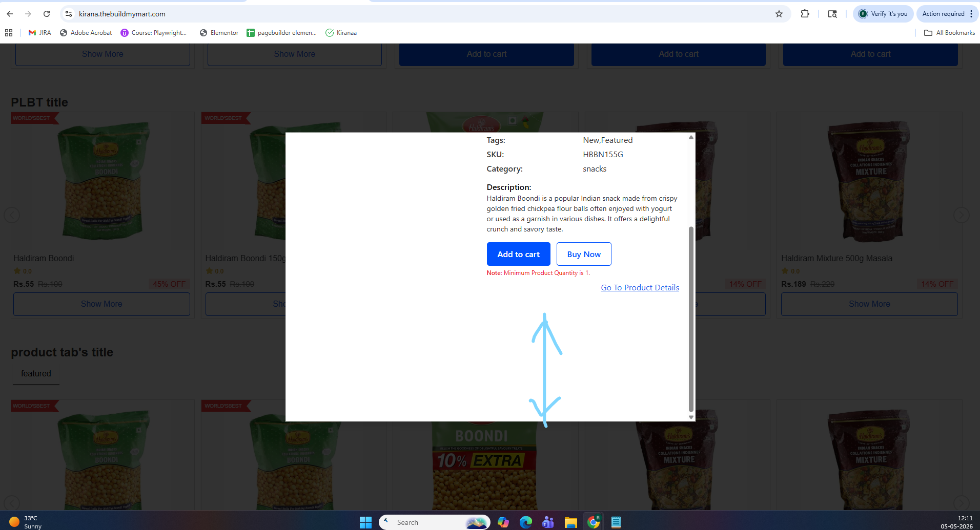Click Show More under Haldiram Boondi in PLBT row

pyautogui.click(x=101, y=304)
